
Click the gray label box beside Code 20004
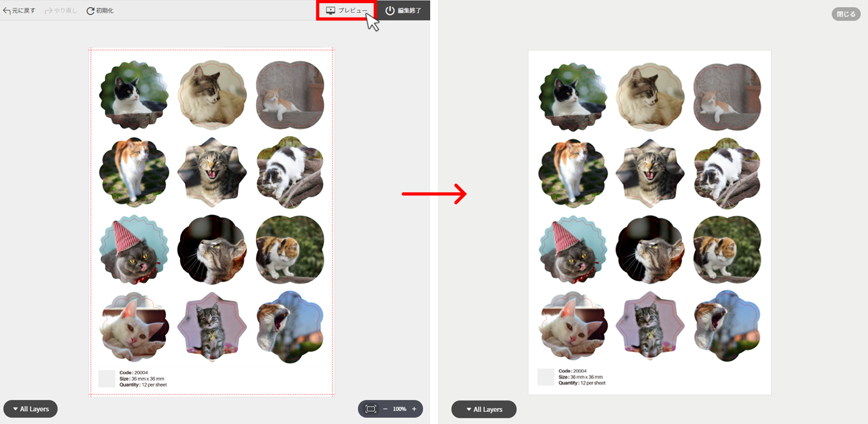pyautogui.click(x=107, y=379)
